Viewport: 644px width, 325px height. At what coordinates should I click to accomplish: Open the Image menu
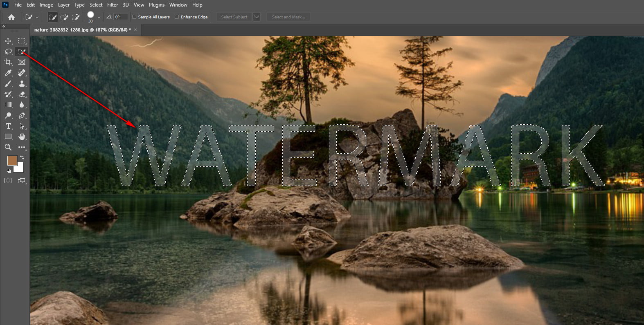(46, 5)
